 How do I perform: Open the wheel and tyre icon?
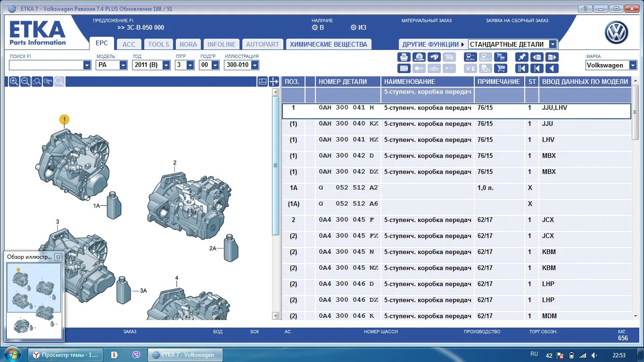419,57
